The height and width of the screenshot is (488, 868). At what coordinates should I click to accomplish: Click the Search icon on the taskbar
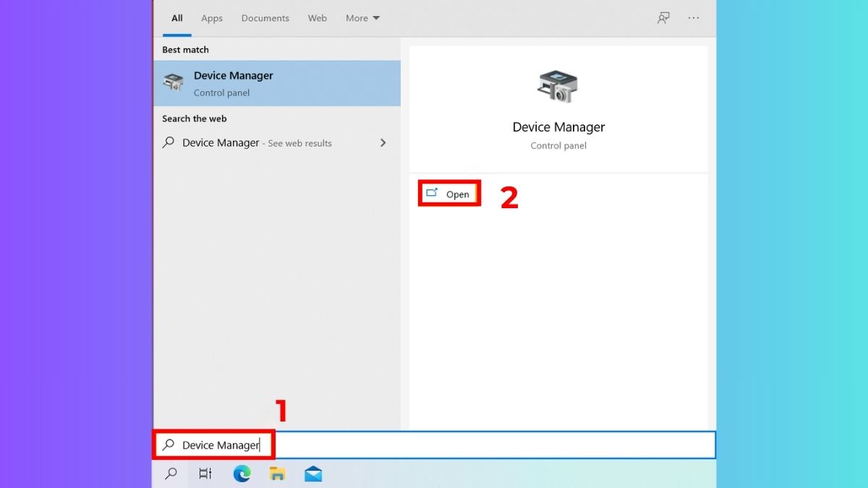point(171,474)
